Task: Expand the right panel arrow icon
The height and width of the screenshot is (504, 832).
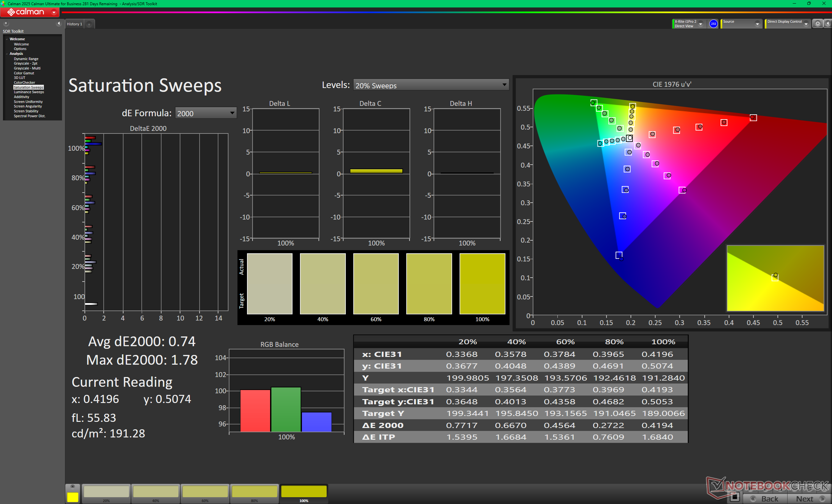Action: pos(827,24)
